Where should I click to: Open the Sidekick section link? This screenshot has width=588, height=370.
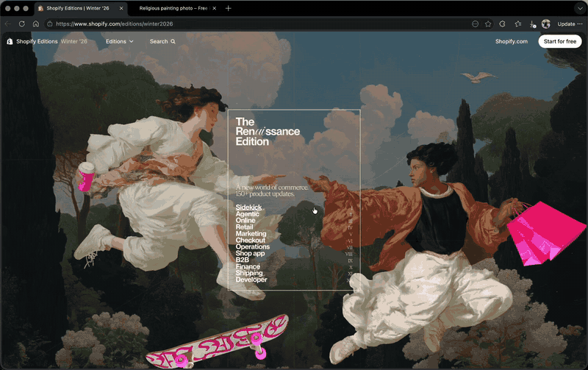(248, 207)
